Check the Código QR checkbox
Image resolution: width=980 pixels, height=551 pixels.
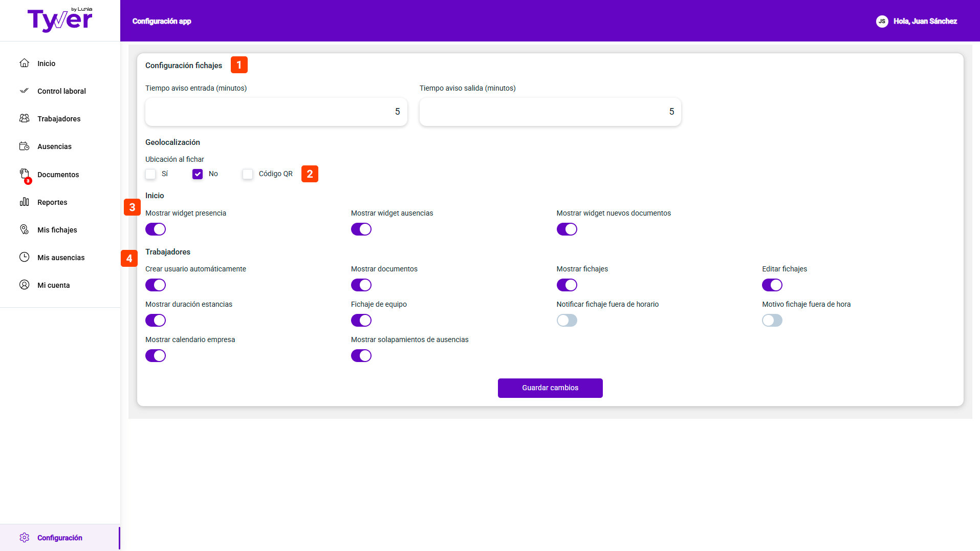(248, 174)
